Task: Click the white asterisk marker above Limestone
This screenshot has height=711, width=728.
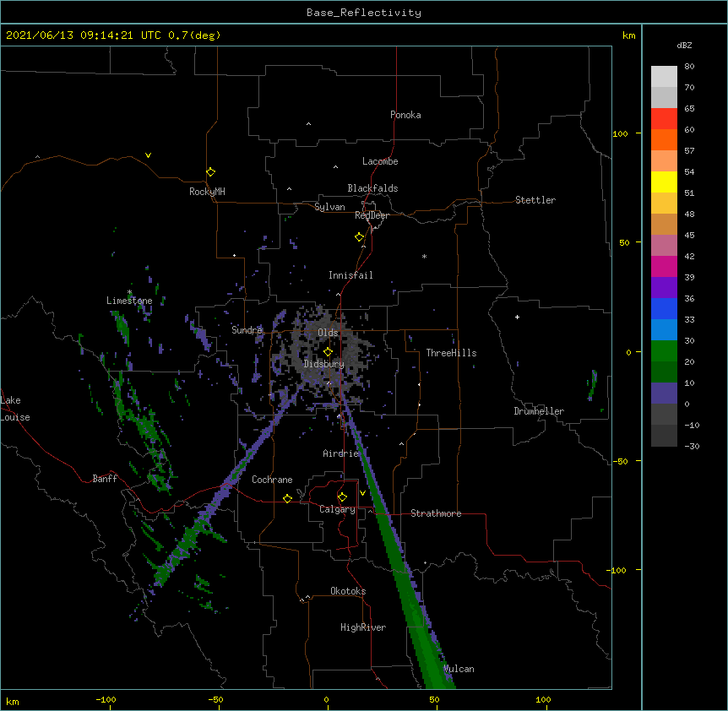Action: point(130,292)
